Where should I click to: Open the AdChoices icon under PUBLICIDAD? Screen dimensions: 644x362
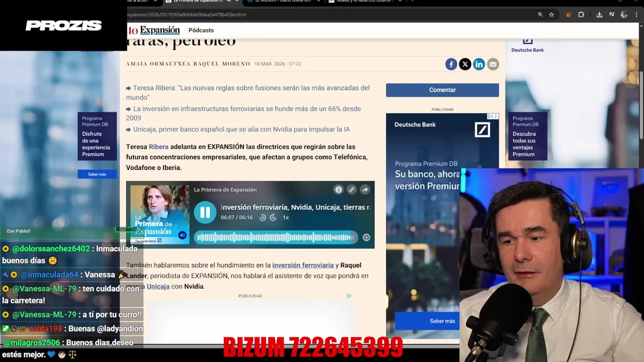349,296
